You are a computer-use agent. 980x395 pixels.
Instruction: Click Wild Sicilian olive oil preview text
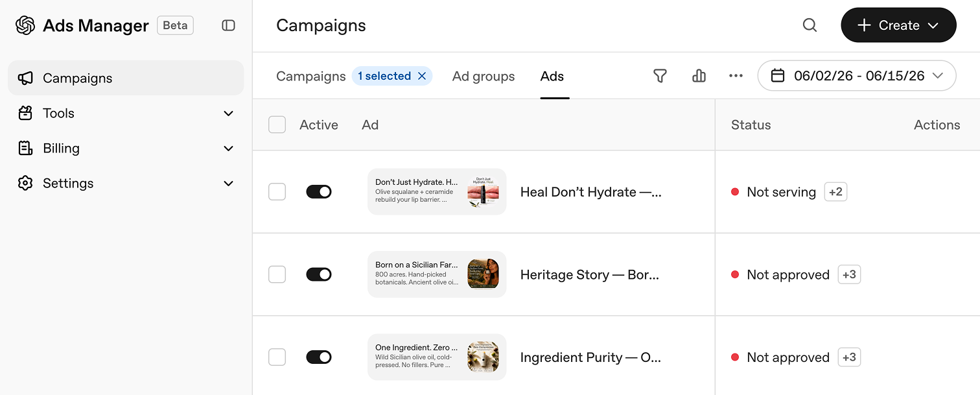pyautogui.click(x=414, y=361)
